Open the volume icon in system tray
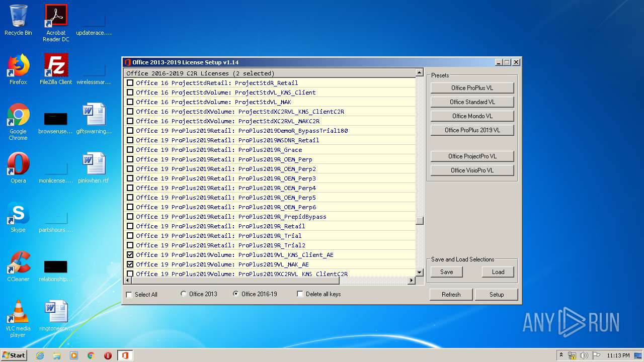Screen dimensions: 644x362 tap(584, 355)
